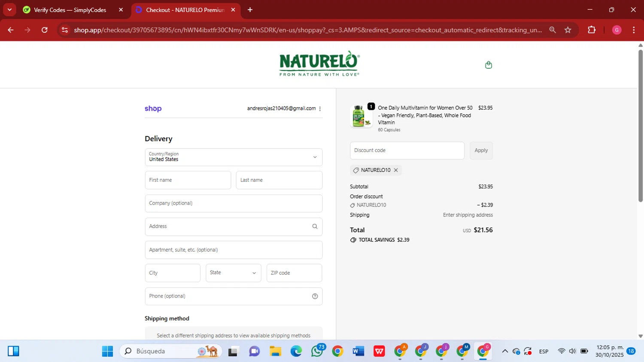Viewport: 644px width, 362px height.
Task: Open Microsoft Edge from the taskbar
Action: pyautogui.click(x=296, y=351)
